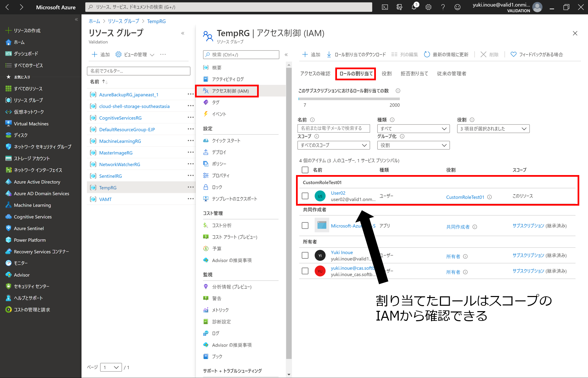
Task: Open AzureBackupRG_japaneast_1 resource group
Action: pos(129,95)
